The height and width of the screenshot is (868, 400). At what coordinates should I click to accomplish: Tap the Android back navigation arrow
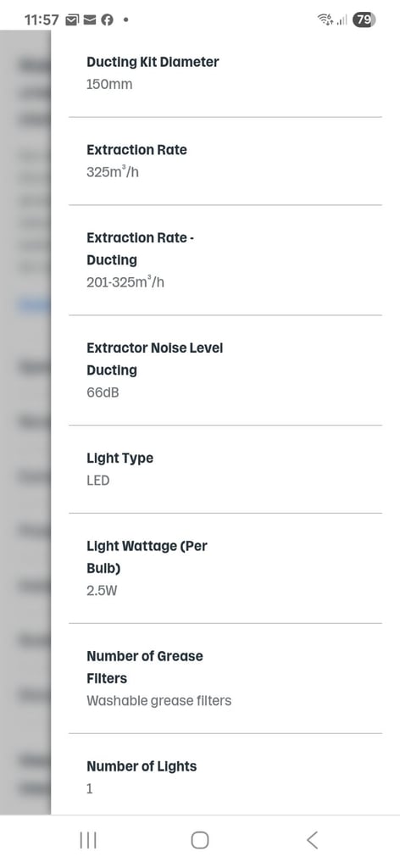tap(312, 840)
